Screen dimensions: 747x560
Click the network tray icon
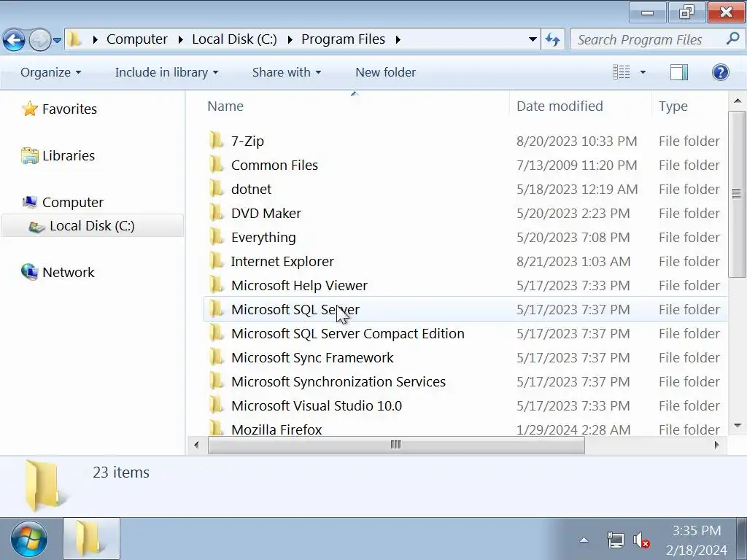pos(616,540)
